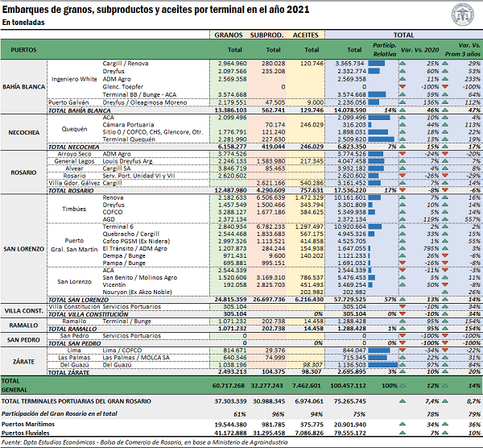The height and width of the screenshot is (448, 483).
Task: Click the GRANOS column group header
Action: click(x=229, y=35)
